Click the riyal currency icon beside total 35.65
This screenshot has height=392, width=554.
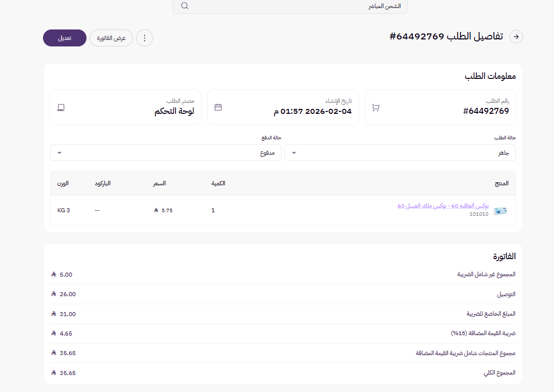53,373
